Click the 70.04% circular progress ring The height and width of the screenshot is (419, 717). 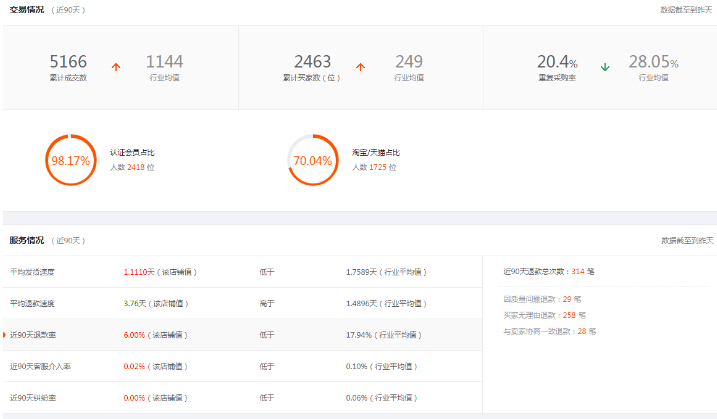click(313, 160)
